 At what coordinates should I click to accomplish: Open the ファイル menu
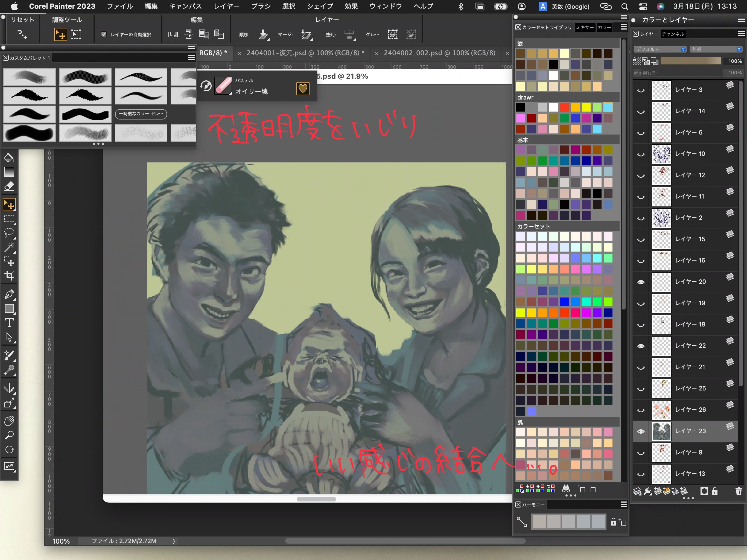click(119, 6)
